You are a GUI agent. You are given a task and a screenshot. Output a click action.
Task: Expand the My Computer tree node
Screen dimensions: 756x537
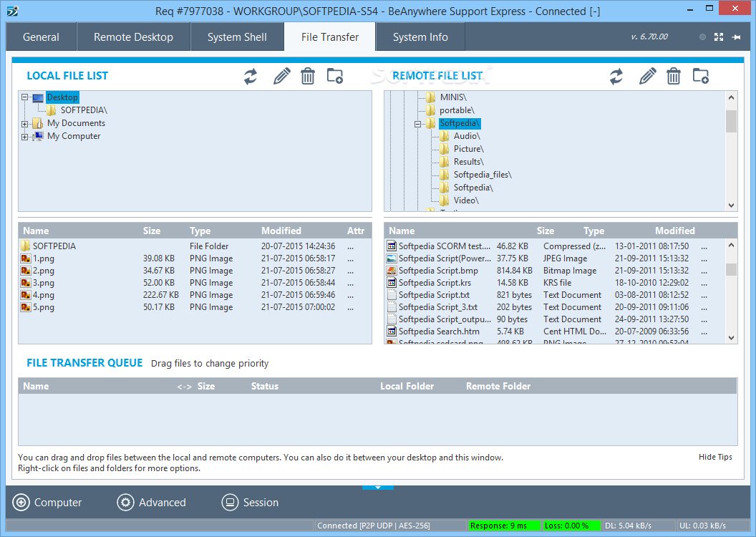click(24, 137)
